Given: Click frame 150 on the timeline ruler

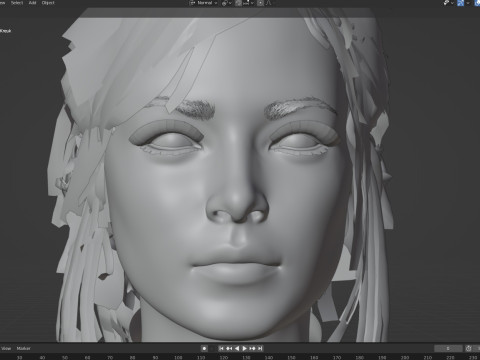Looking at the screenshot, I should 292,357.
